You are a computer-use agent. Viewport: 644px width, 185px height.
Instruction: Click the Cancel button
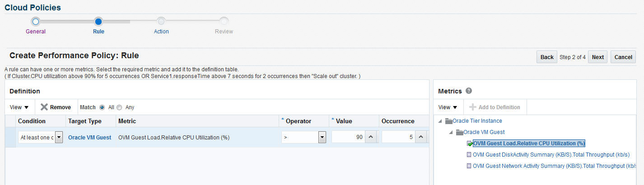click(623, 57)
